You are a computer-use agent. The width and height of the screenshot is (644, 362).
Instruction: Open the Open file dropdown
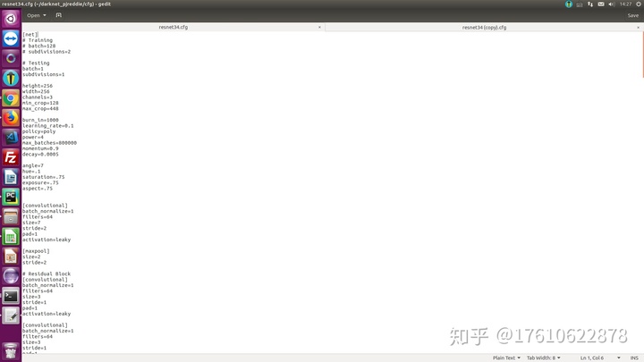37,15
